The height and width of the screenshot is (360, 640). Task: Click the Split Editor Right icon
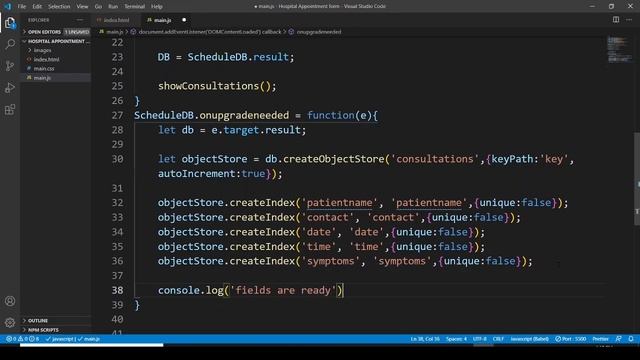pos(616,20)
